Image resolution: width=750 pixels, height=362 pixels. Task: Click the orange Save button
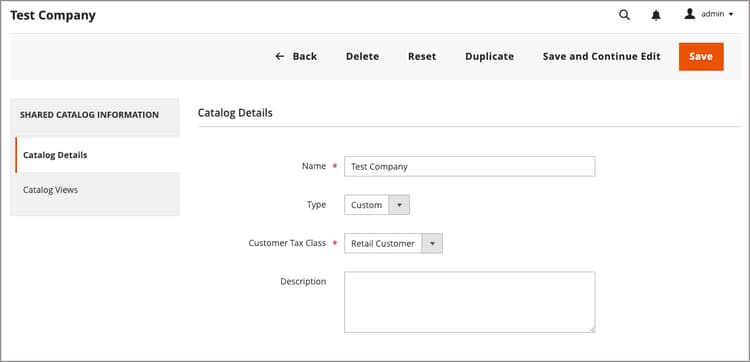click(701, 56)
